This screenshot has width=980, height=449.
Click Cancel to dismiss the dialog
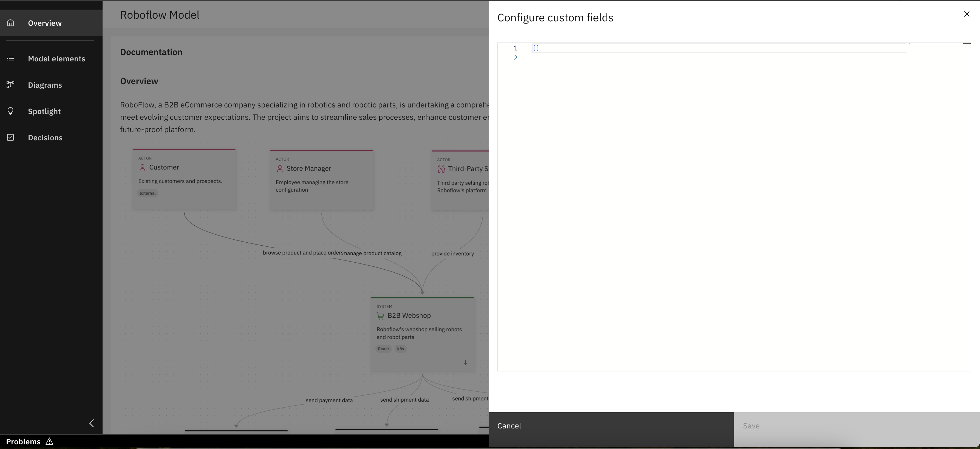509,426
